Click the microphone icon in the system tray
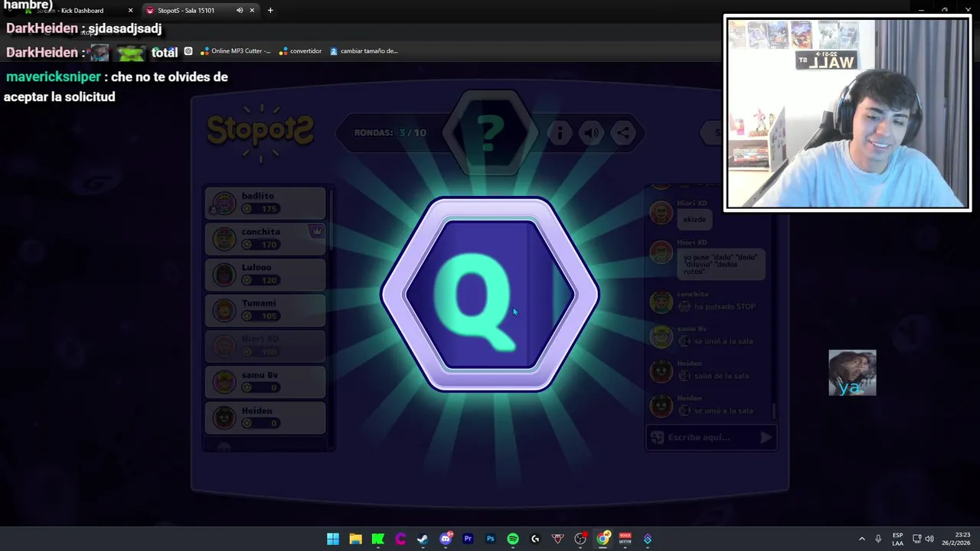The width and height of the screenshot is (980, 551). pos(878,539)
